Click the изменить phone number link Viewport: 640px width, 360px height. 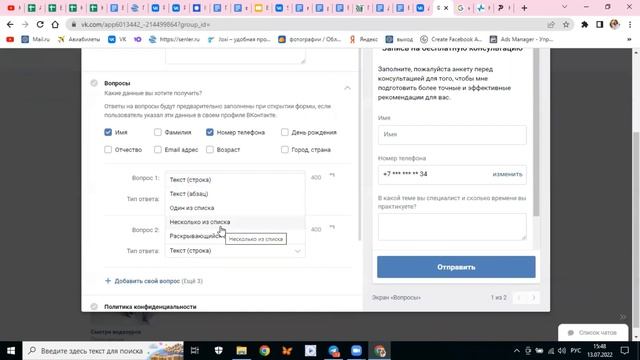[x=507, y=174]
